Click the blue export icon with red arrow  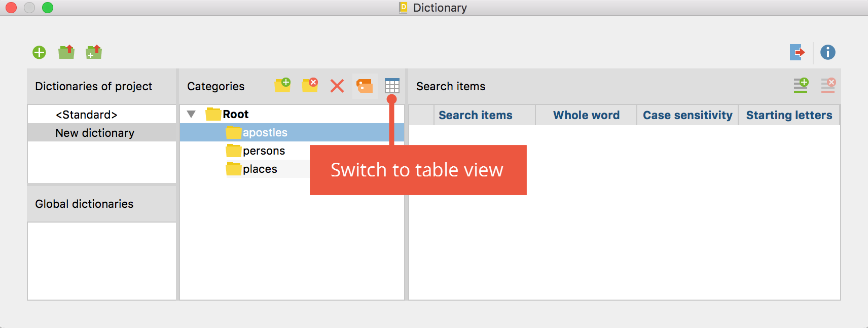pos(798,52)
